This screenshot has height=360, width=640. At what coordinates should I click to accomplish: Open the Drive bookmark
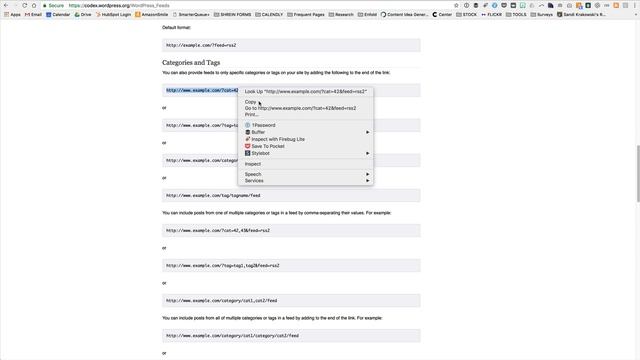coord(83,14)
